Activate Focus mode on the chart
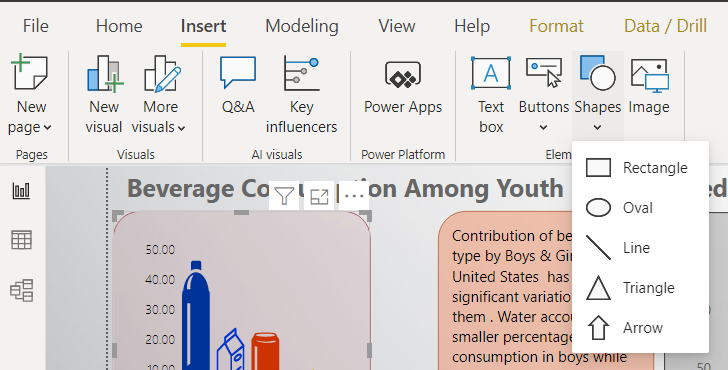Image resolution: width=728 pixels, height=370 pixels. [x=319, y=196]
